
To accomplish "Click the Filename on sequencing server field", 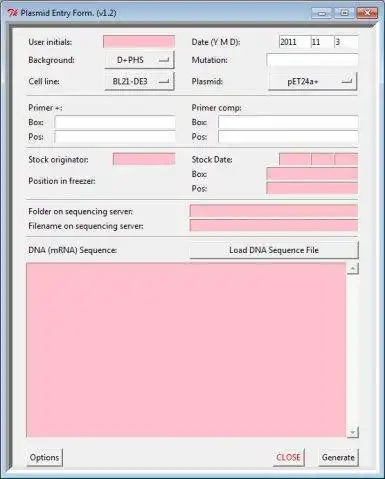I will [274, 226].
